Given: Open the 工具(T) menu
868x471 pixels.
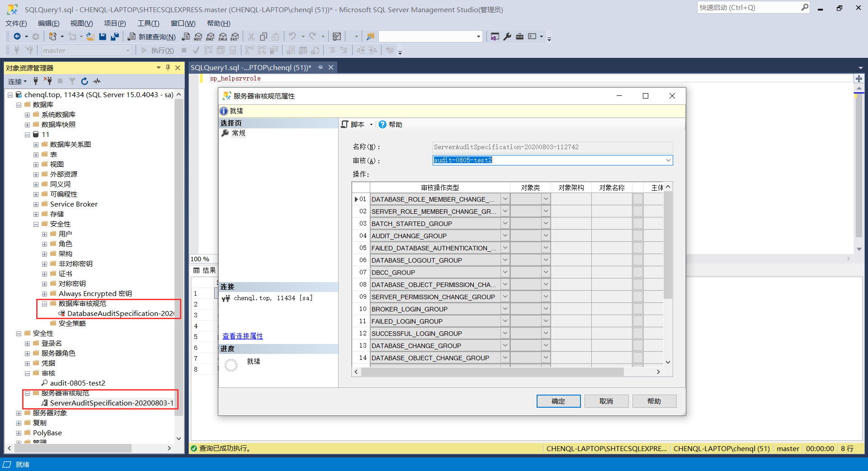Looking at the screenshot, I should (148, 24).
